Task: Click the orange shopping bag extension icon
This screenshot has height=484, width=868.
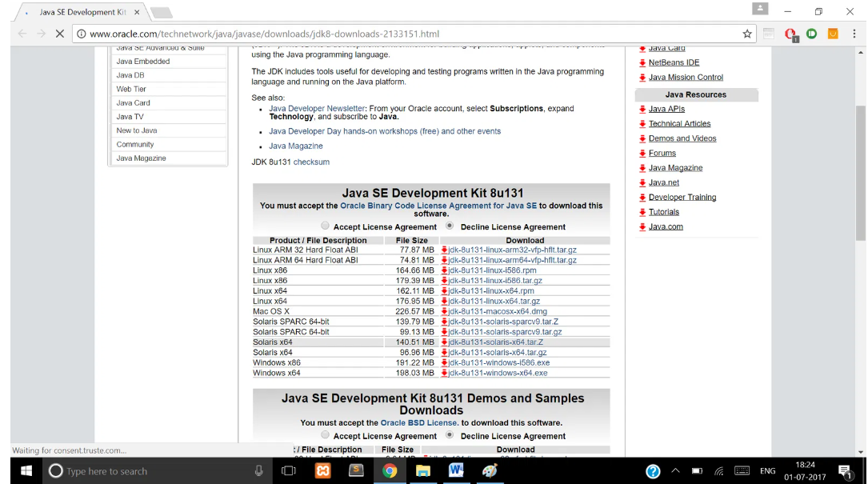Action: coord(833,34)
